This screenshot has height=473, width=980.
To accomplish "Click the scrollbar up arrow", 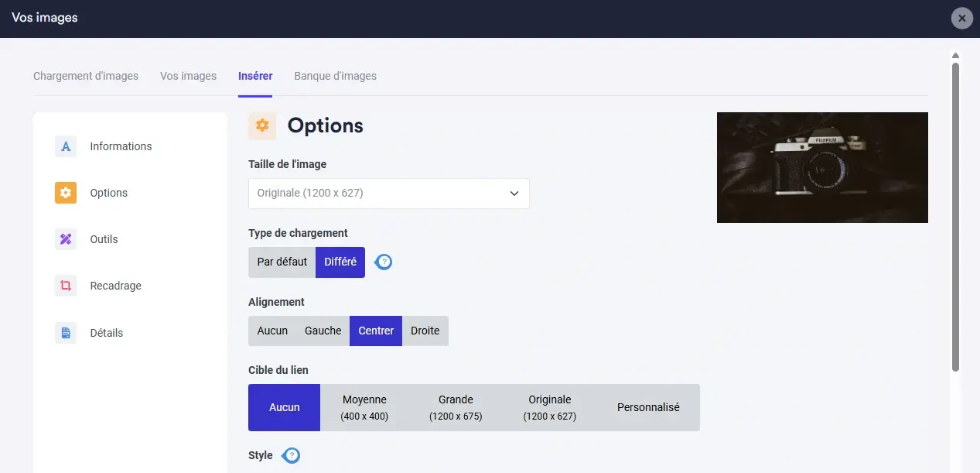I will point(955,56).
